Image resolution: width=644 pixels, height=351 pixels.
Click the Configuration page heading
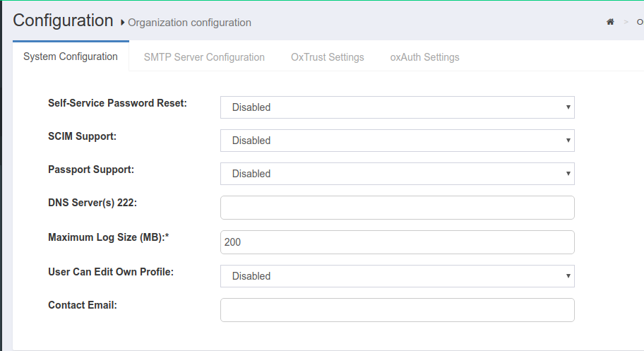click(x=63, y=20)
